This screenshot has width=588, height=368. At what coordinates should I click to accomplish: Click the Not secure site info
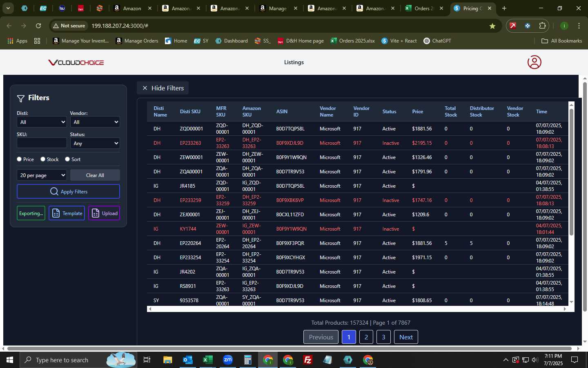click(69, 26)
